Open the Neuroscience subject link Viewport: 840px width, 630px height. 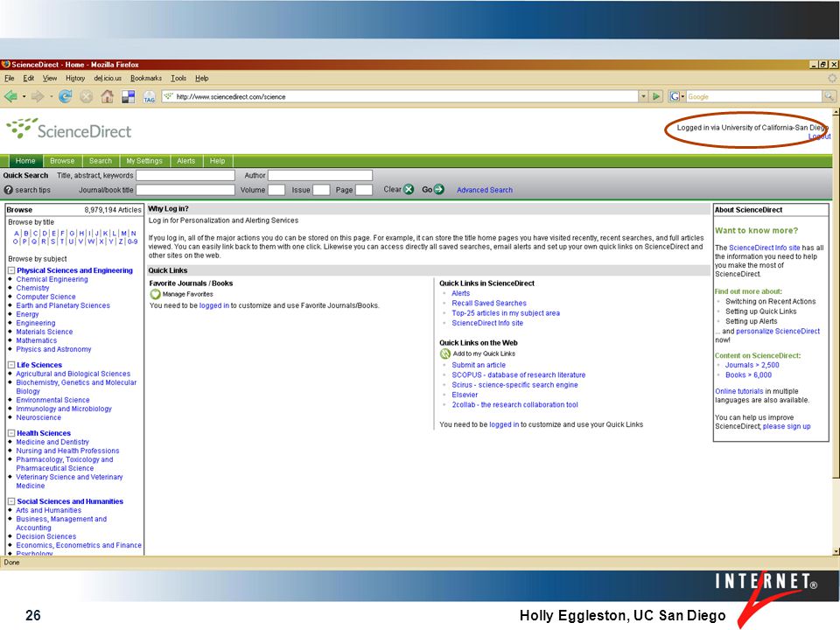point(38,418)
